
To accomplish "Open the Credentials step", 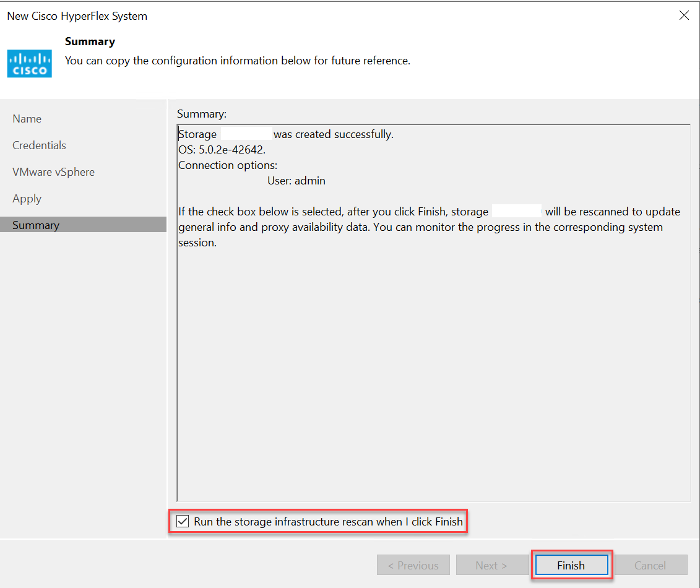I will pyautogui.click(x=39, y=145).
